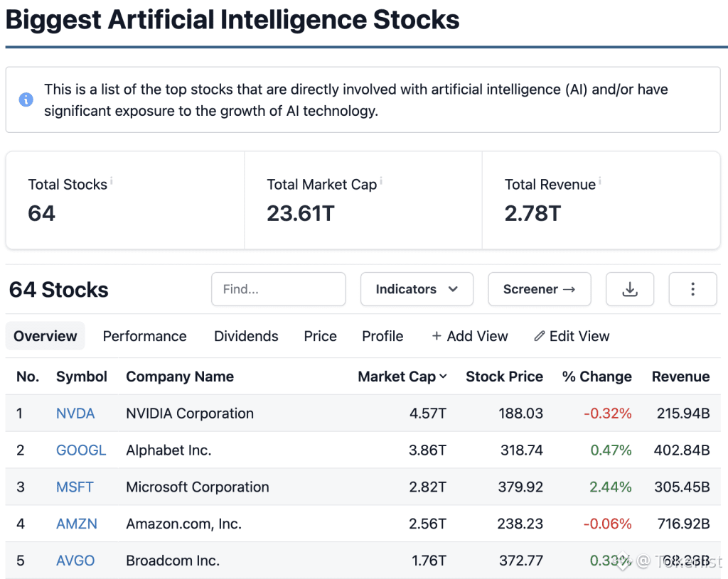
Task: Open the NVDA ticker link
Action: coord(75,413)
